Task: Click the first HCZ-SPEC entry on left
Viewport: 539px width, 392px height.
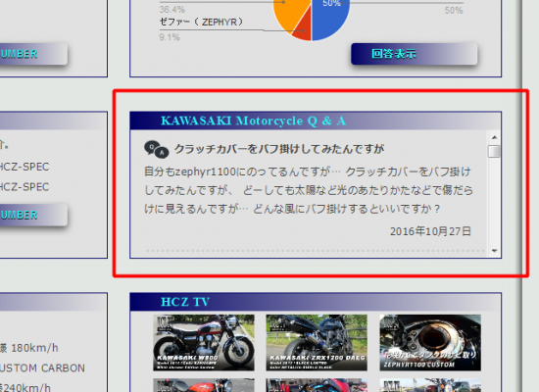Action: (x=24, y=167)
